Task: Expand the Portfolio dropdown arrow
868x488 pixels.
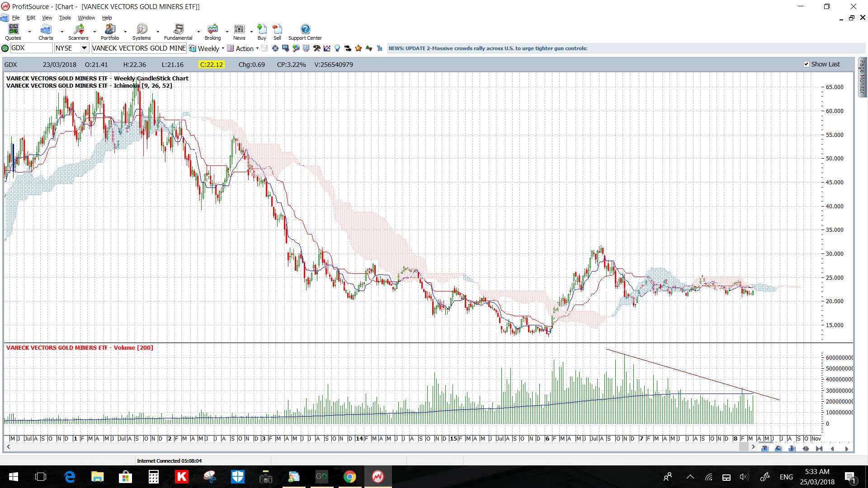Action: [125, 32]
